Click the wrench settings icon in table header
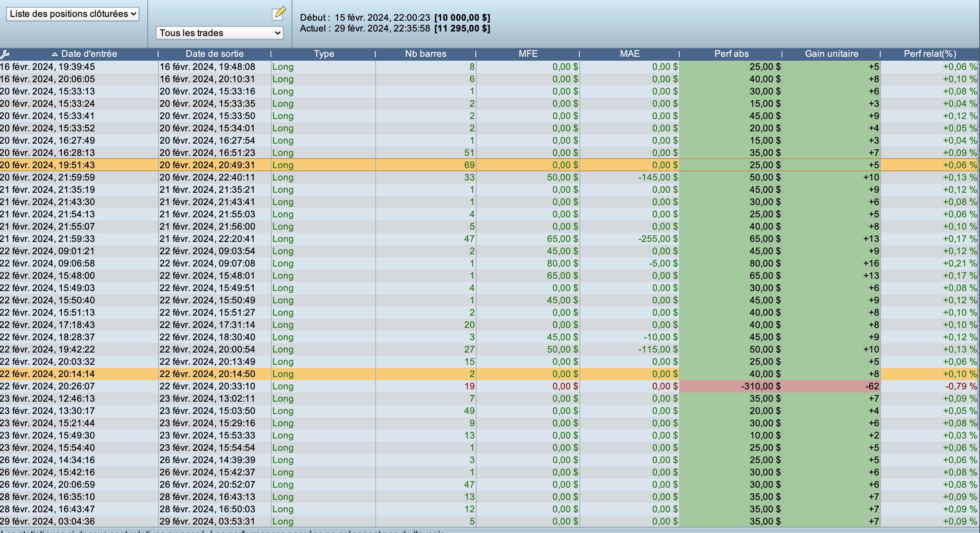The width and height of the screenshot is (980, 533). 5,54
